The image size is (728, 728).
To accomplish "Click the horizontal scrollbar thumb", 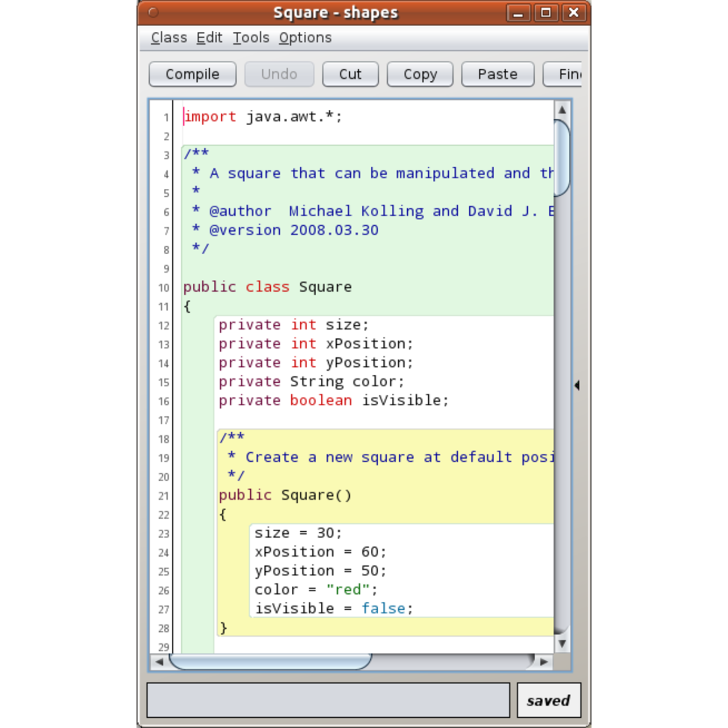I will (270, 661).
